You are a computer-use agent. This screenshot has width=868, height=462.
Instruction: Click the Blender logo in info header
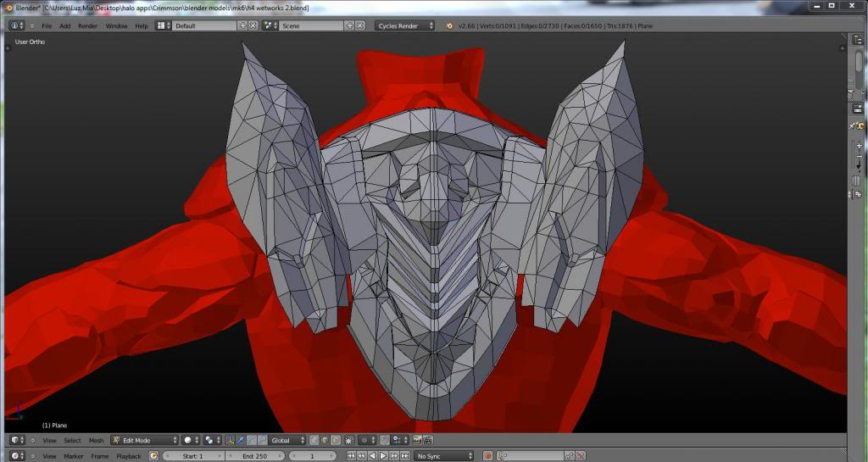(x=449, y=26)
